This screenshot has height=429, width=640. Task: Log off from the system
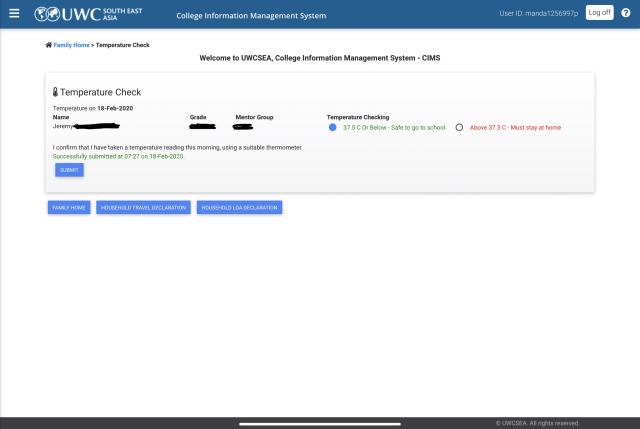tap(599, 13)
